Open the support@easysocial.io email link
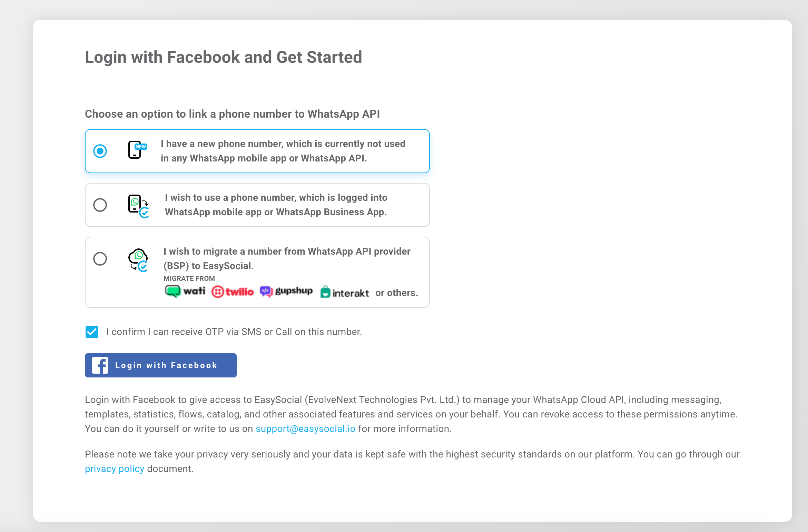 (x=305, y=429)
